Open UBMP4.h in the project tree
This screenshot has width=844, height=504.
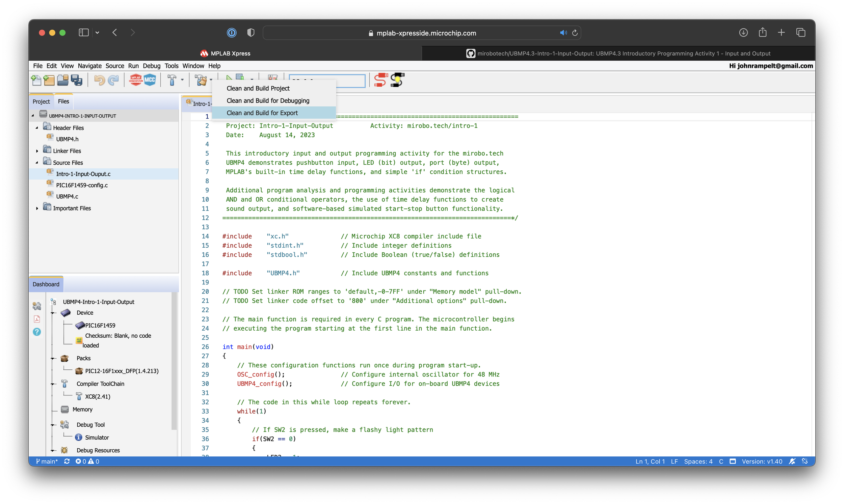click(67, 139)
